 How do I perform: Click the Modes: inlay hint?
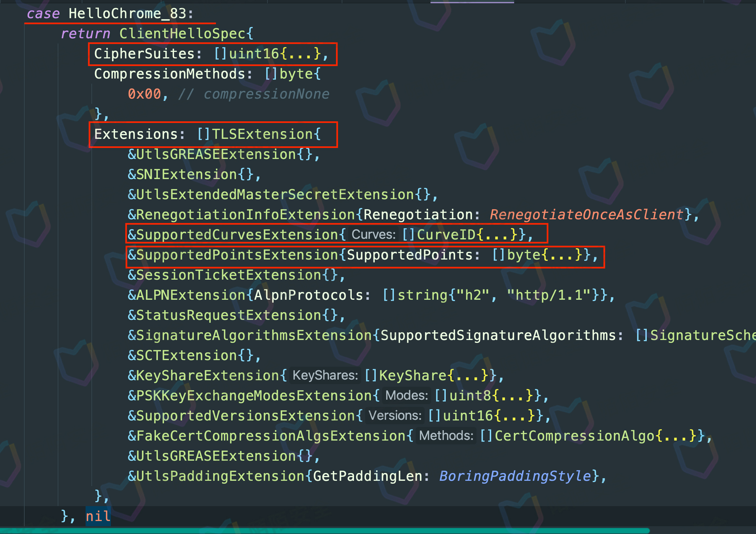point(407,395)
